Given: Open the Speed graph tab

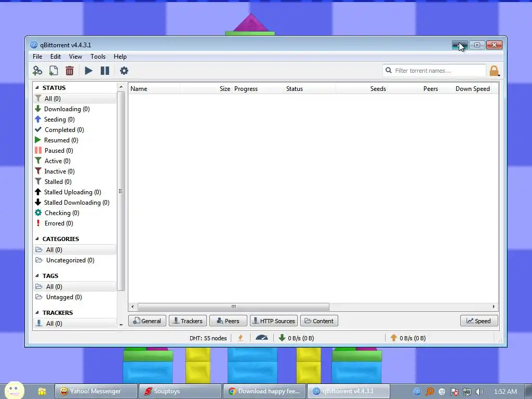Looking at the screenshot, I should click(x=479, y=321).
